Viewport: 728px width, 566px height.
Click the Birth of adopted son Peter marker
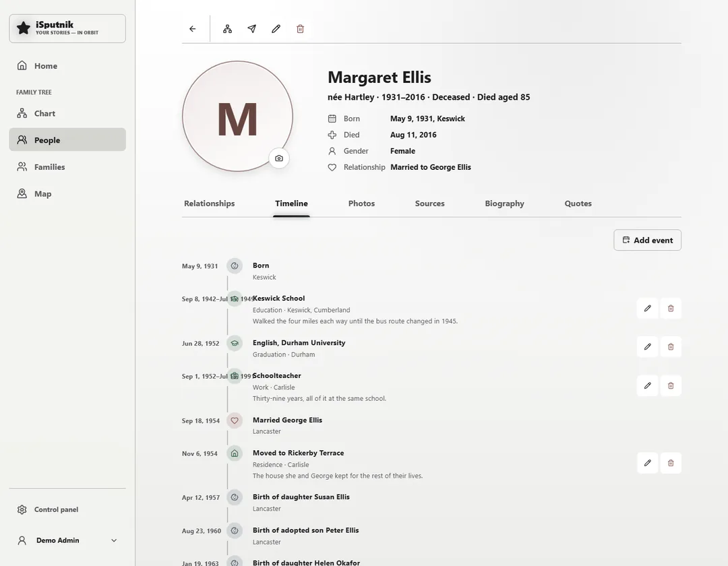235,531
